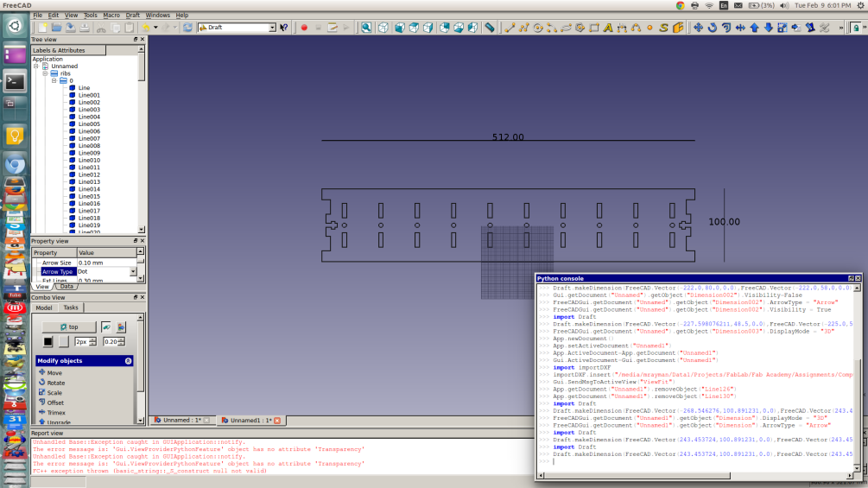Click the Draft Upgrade arrow icon
The image size is (868, 488).
[754, 28]
